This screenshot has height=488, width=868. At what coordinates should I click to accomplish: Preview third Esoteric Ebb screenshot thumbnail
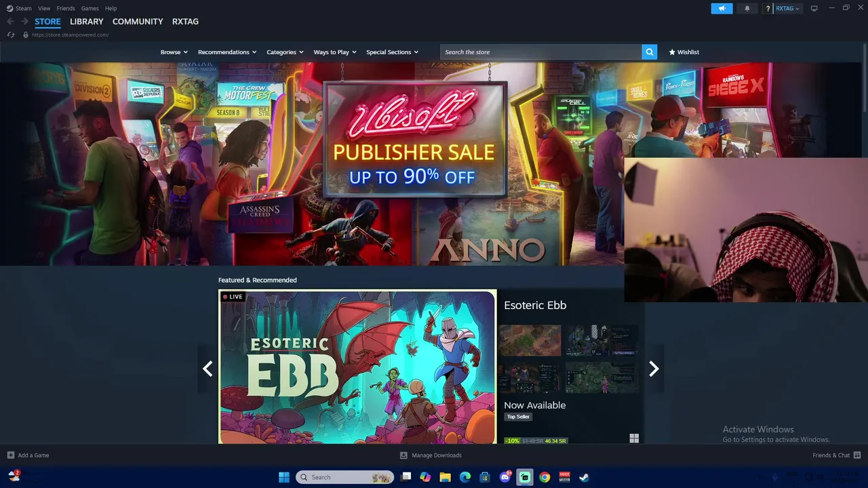(x=530, y=377)
